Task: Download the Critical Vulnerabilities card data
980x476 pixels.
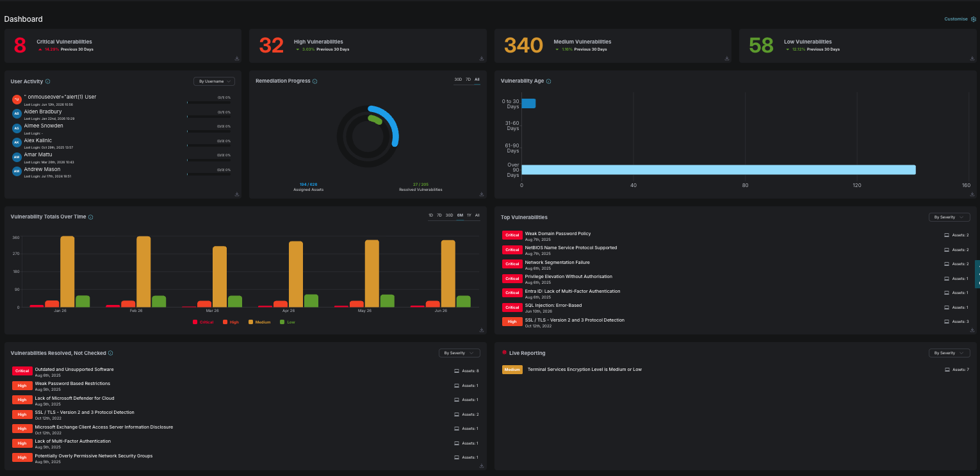Action: (237, 58)
